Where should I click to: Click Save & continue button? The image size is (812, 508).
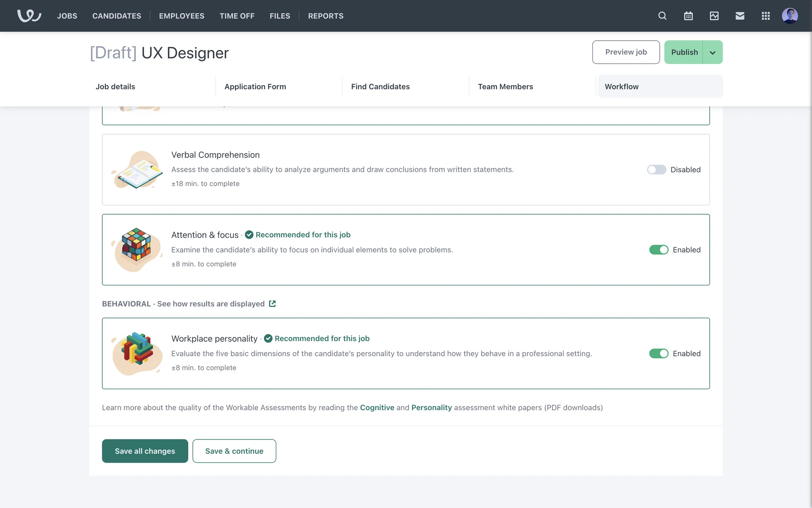[x=234, y=451]
